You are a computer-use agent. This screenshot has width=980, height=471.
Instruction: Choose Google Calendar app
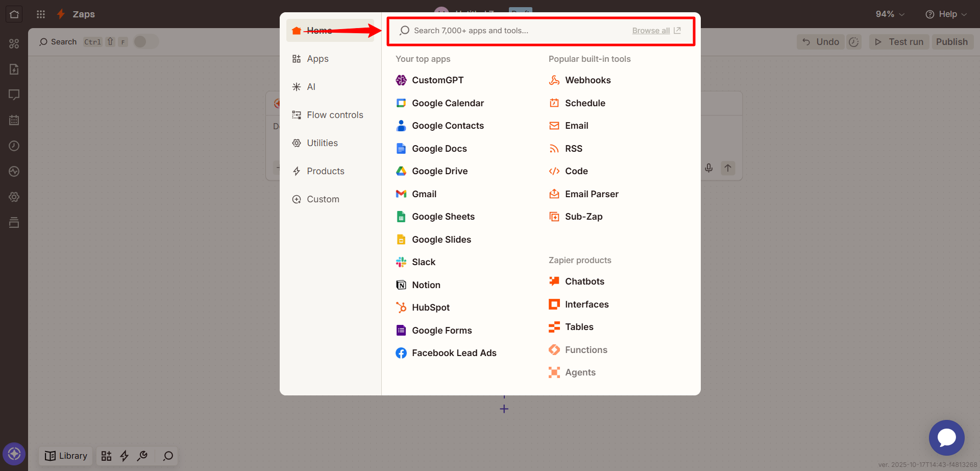pos(440,103)
